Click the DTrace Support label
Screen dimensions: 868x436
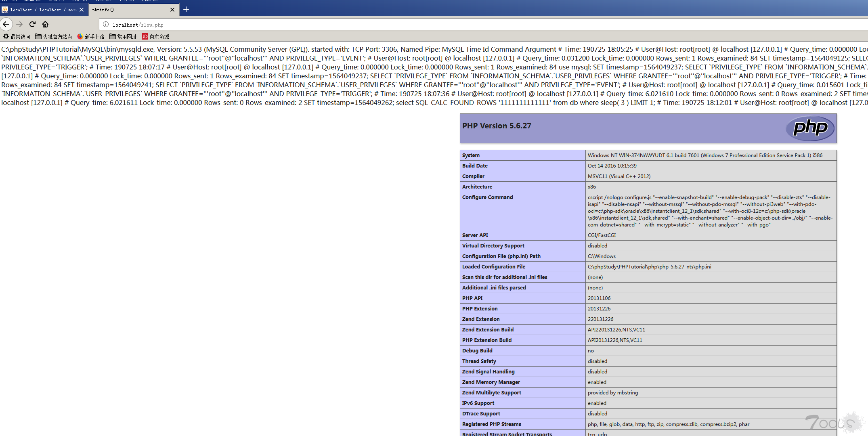point(481,414)
